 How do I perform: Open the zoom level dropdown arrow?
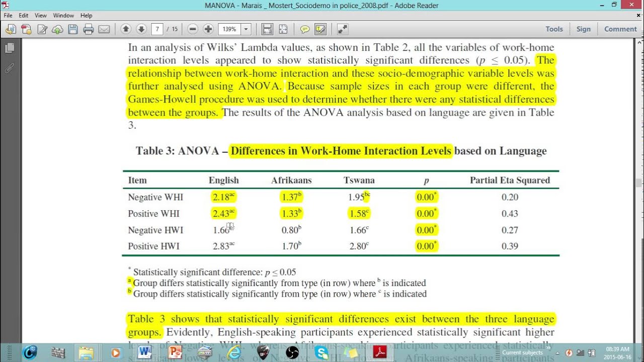[246, 29]
